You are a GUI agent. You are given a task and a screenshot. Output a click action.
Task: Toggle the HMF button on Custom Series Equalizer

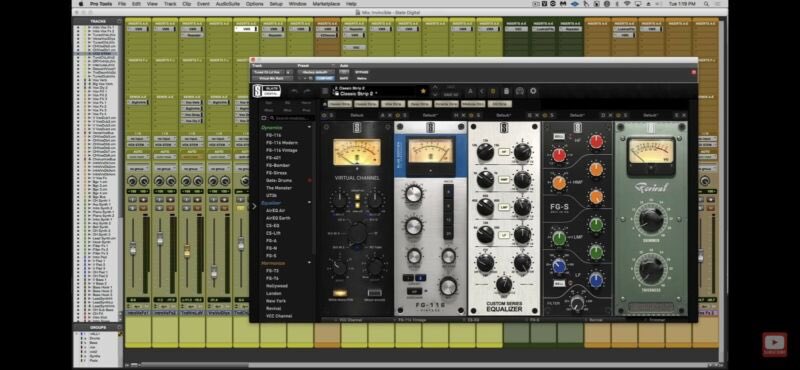pos(504,179)
